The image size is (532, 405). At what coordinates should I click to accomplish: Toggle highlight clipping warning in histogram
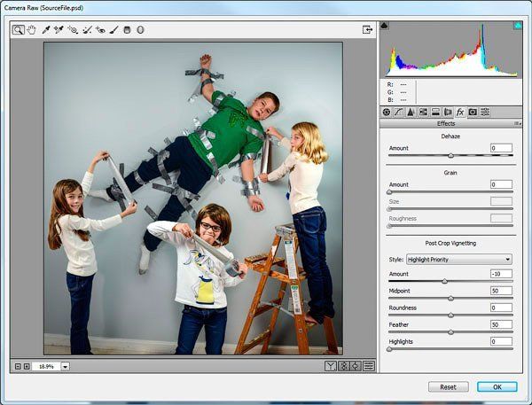pos(518,26)
